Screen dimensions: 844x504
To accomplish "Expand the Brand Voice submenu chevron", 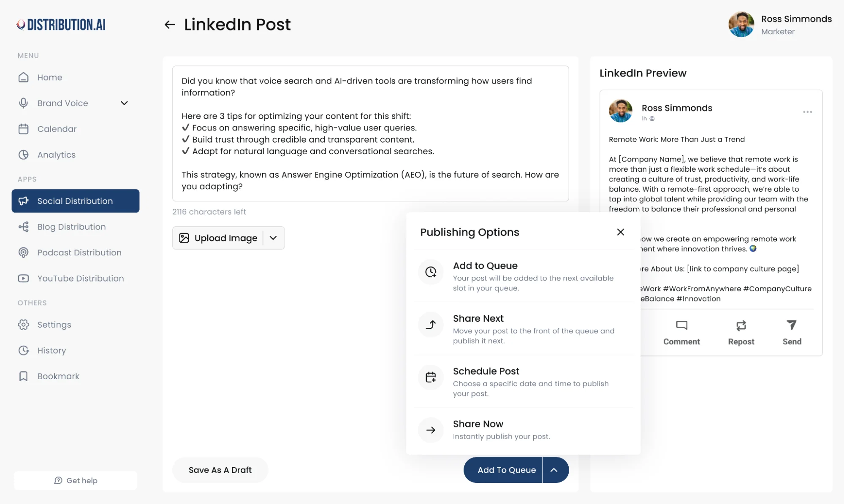I will coord(124,103).
